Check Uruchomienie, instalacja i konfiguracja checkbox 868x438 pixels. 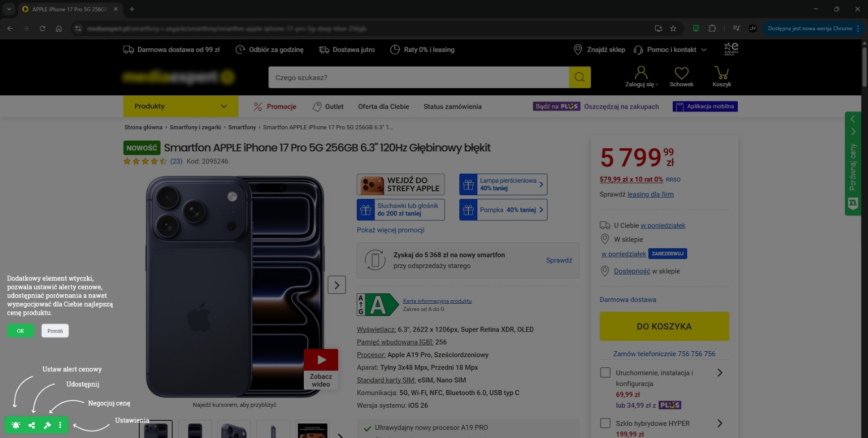click(605, 372)
